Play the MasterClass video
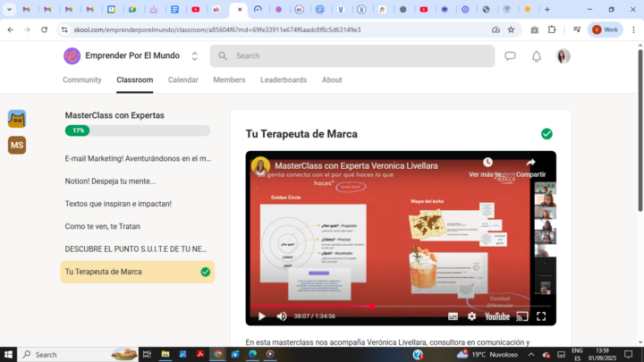Image resolution: width=644 pixels, height=362 pixels. click(x=262, y=316)
